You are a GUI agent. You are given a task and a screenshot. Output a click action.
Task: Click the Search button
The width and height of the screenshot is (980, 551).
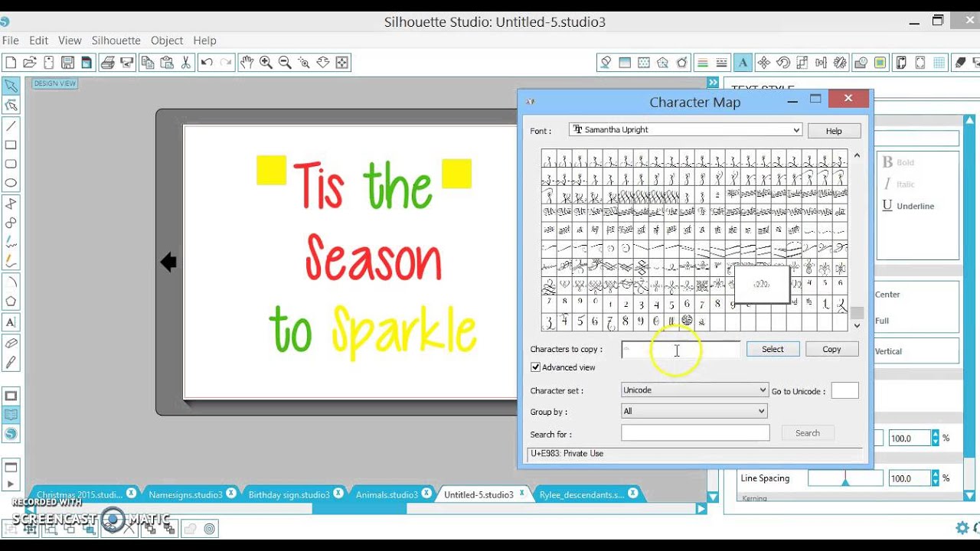coord(808,433)
